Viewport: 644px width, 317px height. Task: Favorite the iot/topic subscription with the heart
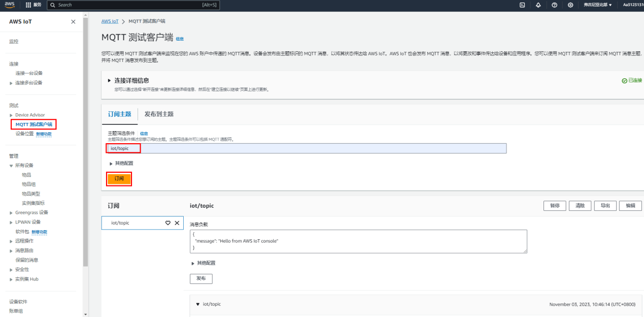[x=168, y=223]
